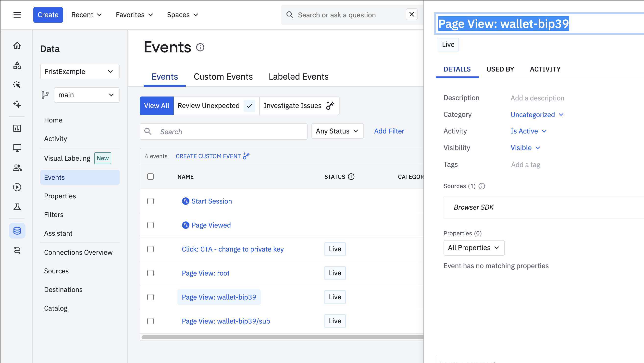Click the horizontal scrollbar under events table

pos(283,337)
